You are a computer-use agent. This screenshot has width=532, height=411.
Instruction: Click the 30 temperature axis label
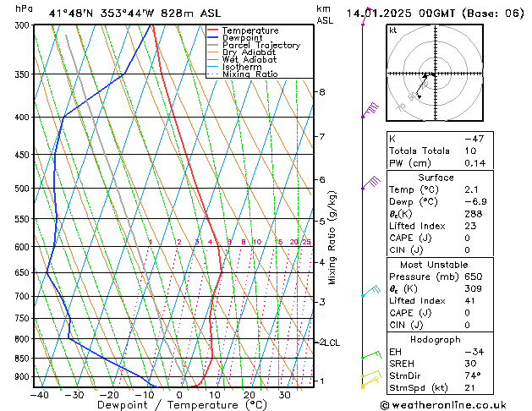point(284,395)
